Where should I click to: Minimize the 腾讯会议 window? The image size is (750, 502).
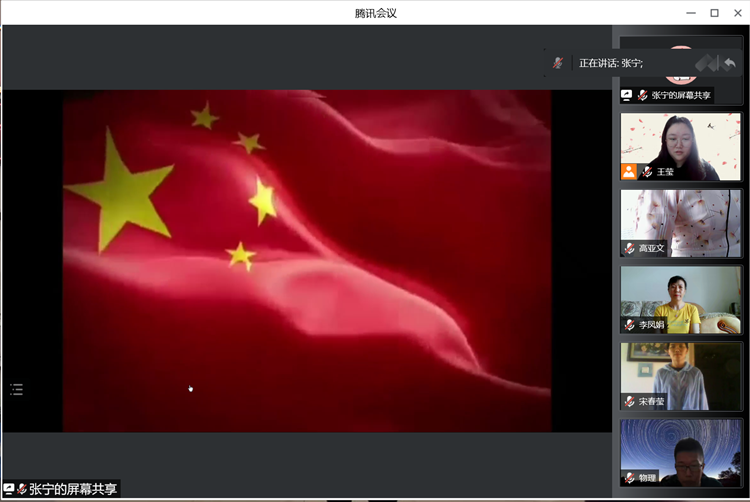691,13
